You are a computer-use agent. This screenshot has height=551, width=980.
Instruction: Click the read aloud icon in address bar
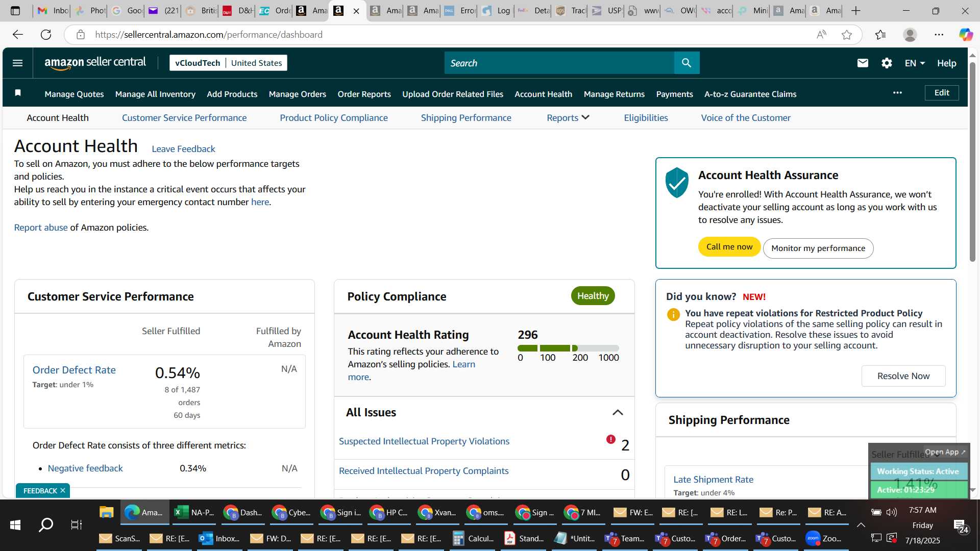click(821, 34)
